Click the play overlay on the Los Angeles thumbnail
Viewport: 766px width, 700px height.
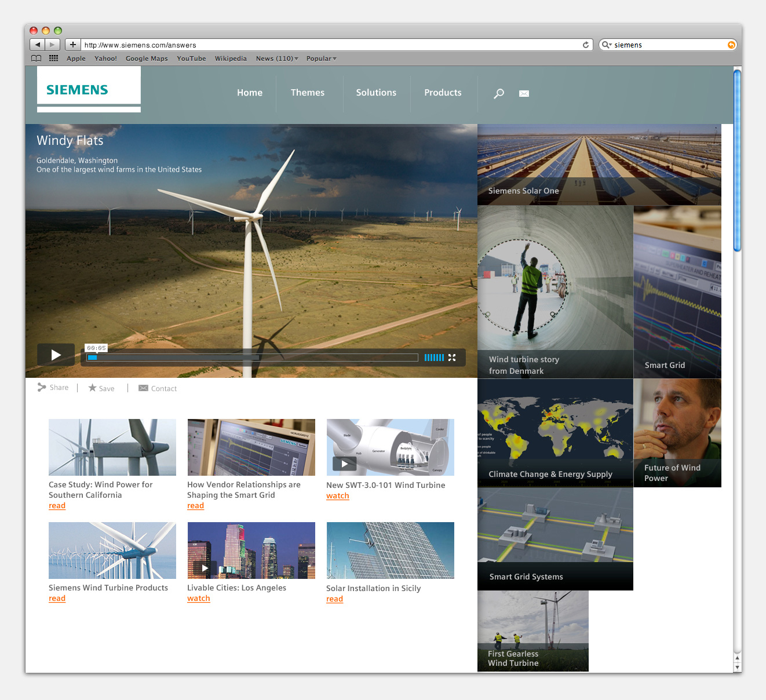click(205, 568)
